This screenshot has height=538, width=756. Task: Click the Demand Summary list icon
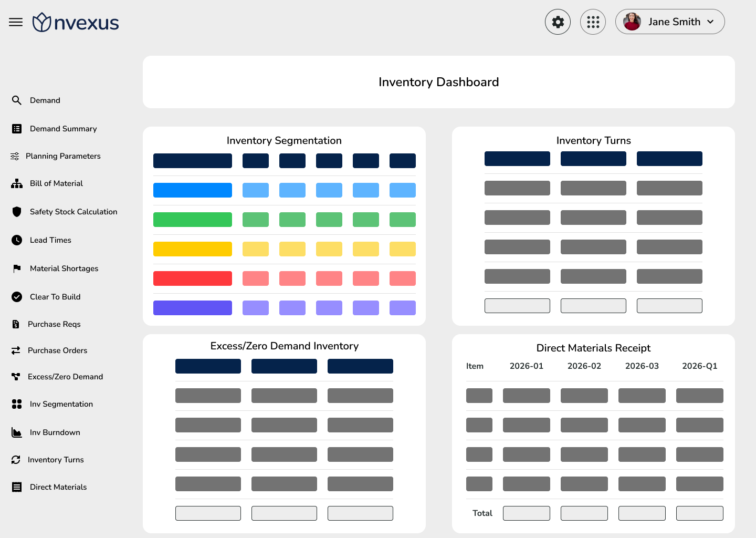coord(17,129)
